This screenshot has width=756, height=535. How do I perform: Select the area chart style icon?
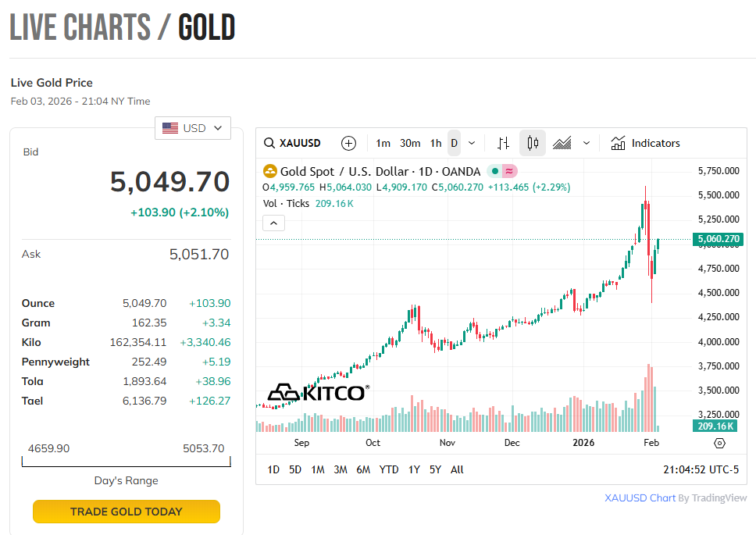[x=562, y=143]
